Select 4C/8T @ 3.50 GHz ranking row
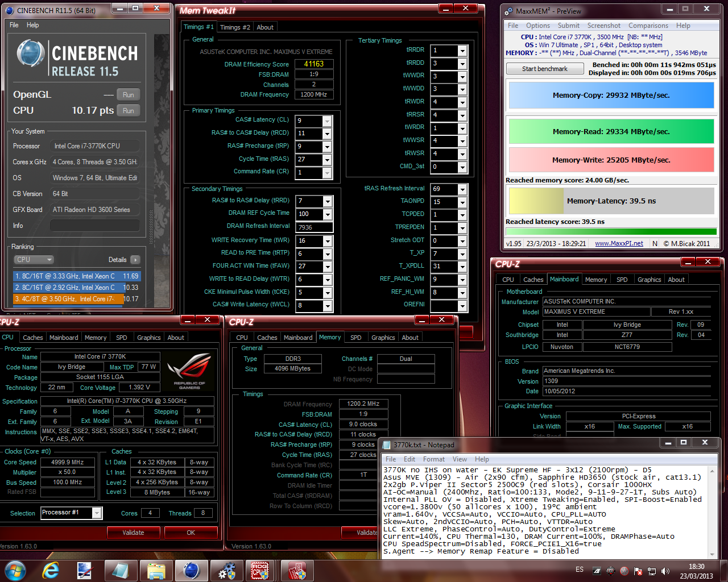This screenshot has width=728, height=582. point(76,299)
